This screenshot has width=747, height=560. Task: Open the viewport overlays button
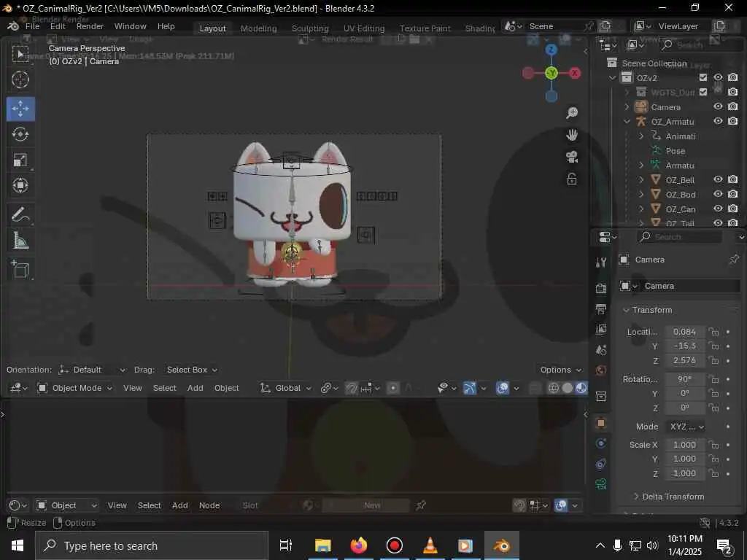coord(503,388)
